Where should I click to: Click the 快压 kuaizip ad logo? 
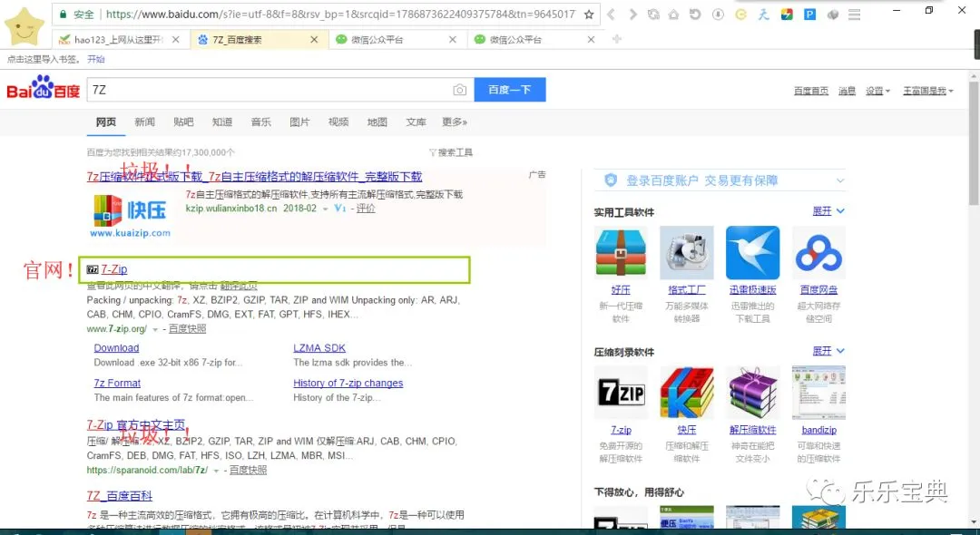click(x=130, y=216)
